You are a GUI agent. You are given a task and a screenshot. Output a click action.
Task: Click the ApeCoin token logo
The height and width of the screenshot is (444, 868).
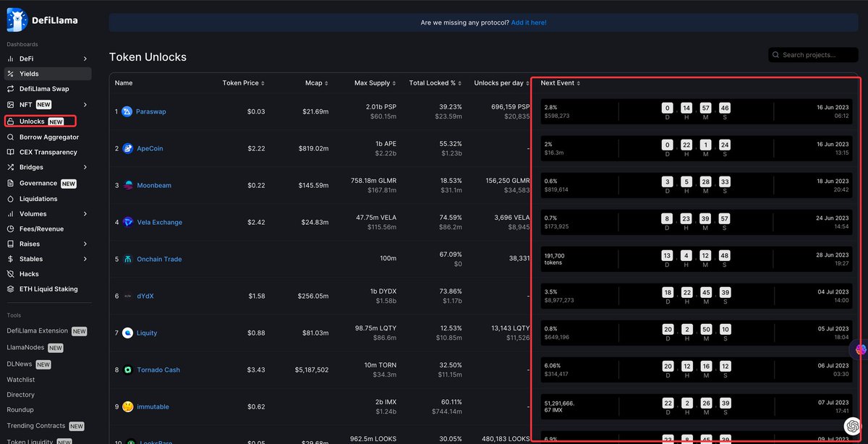pyautogui.click(x=127, y=148)
